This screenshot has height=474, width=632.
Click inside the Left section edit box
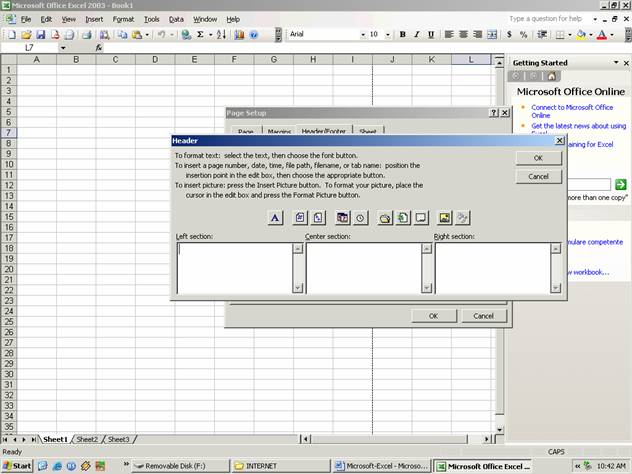point(235,268)
